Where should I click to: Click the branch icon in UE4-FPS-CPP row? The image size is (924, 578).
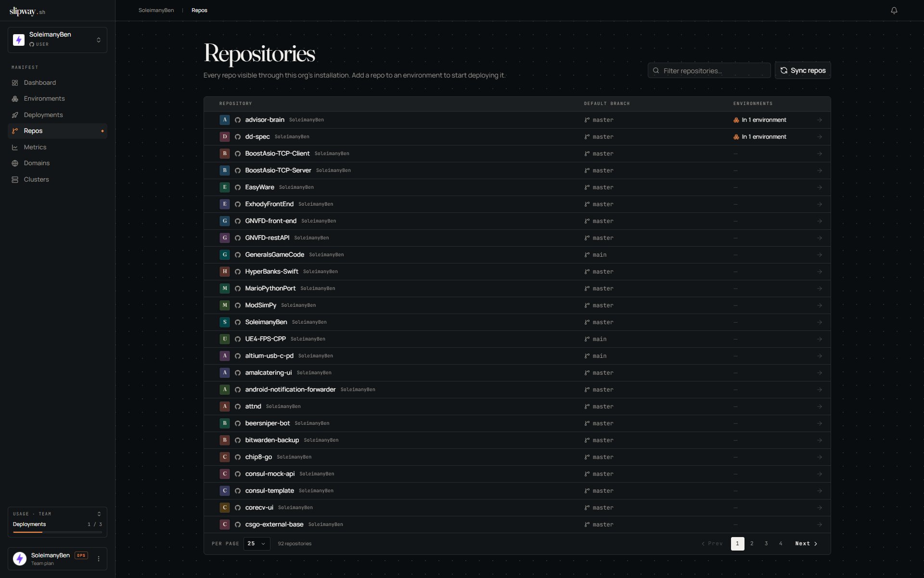coord(587,339)
